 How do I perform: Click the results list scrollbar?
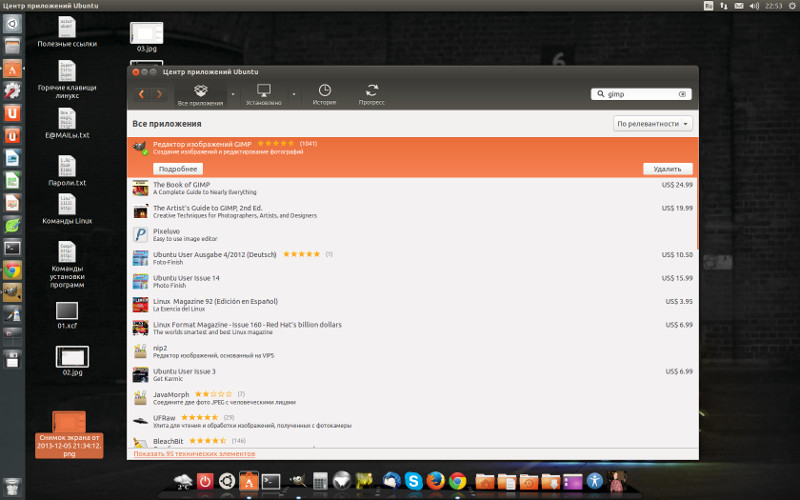pyautogui.click(x=697, y=194)
